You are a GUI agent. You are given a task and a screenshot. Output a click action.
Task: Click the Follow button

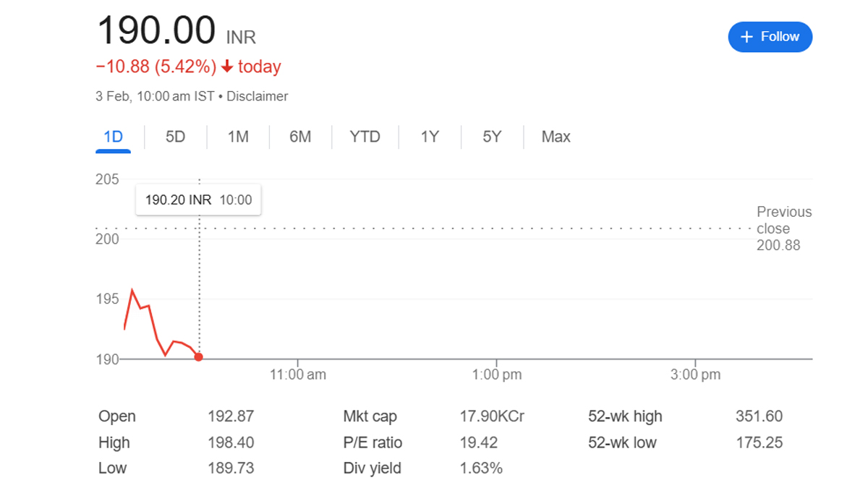770,37
